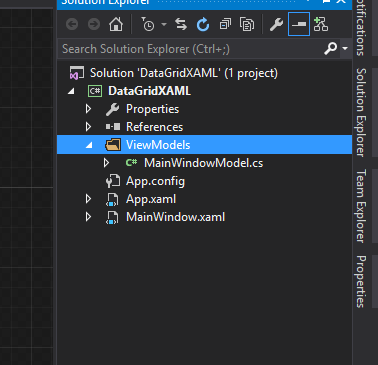Collapse All nodes in Solution Explorer
This screenshot has height=365, width=378.
click(225, 24)
